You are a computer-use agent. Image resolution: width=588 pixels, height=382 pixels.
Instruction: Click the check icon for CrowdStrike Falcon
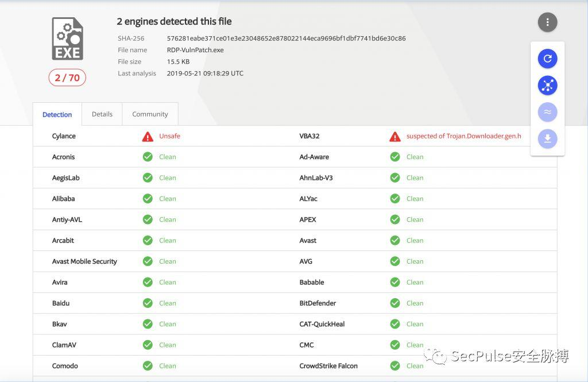395,366
